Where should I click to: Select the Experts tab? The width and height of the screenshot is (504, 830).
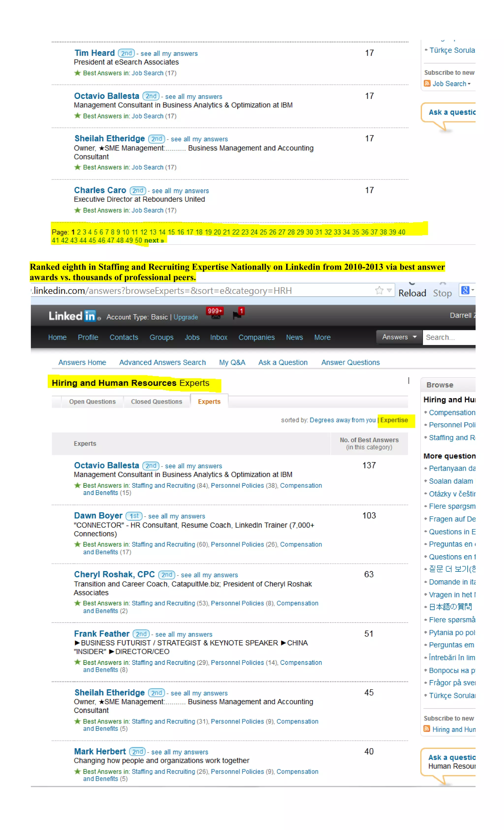(x=209, y=402)
